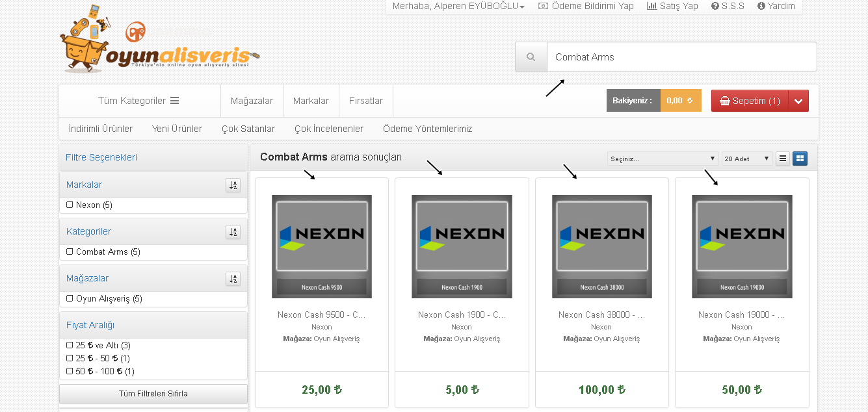Click the Ödeme Bildirimi Yap link
Viewport: 868px width, 412px height.
click(586, 6)
